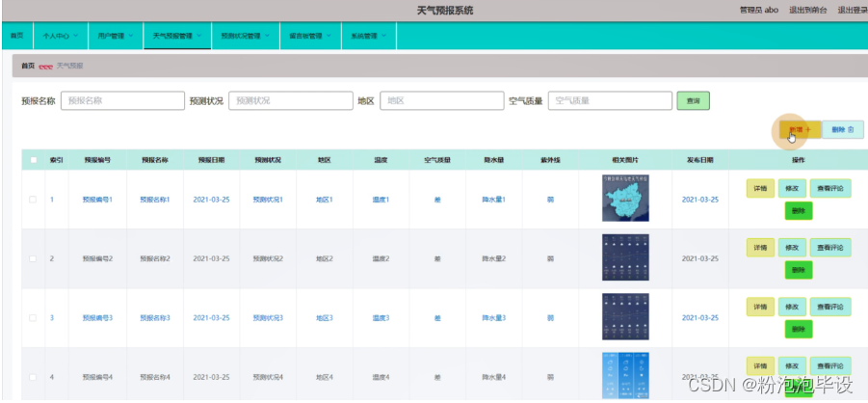This screenshot has height=403, width=868.
Task: Click 退出登录 to log out
Action: 853,10
